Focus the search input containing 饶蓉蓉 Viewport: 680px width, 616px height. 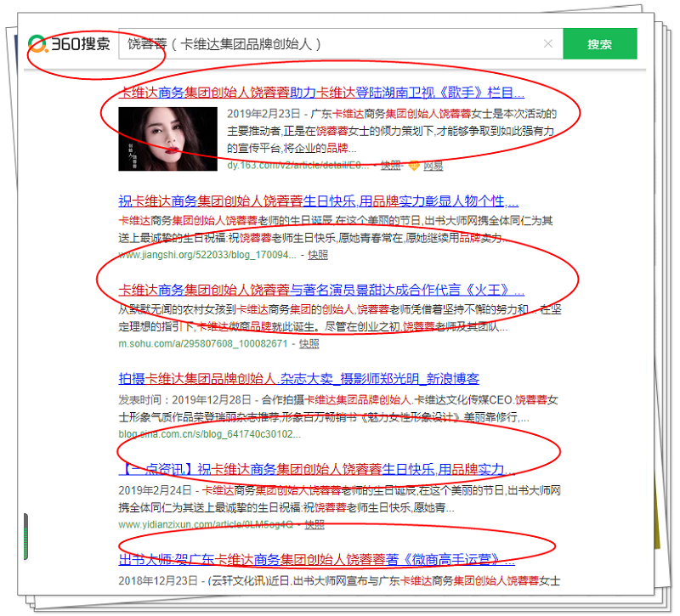(x=331, y=44)
